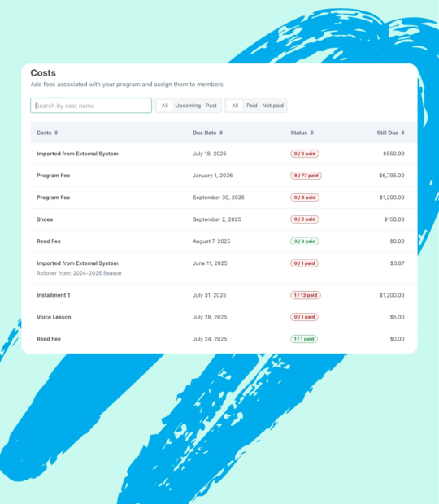This screenshot has width=439, height=504.
Task: Select the All payment filter before Paid
Action: point(235,106)
